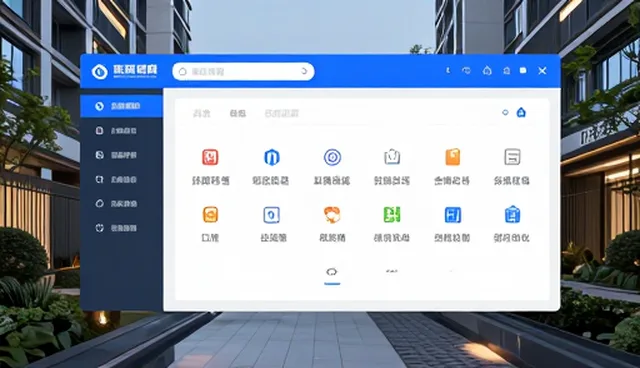Switch to the first gray tab above the grid

point(202,113)
